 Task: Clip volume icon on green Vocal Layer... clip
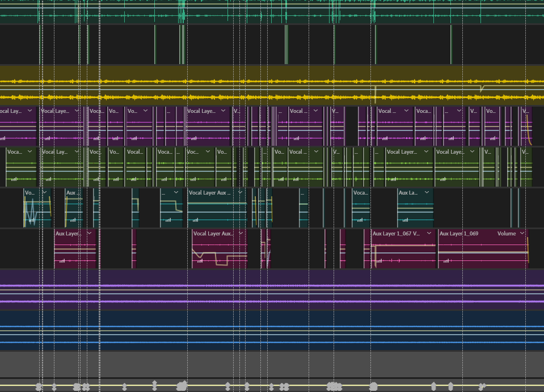pos(394,179)
